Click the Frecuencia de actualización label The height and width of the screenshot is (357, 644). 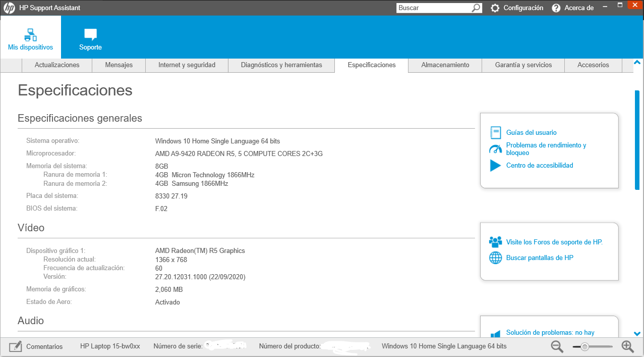point(84,268)
